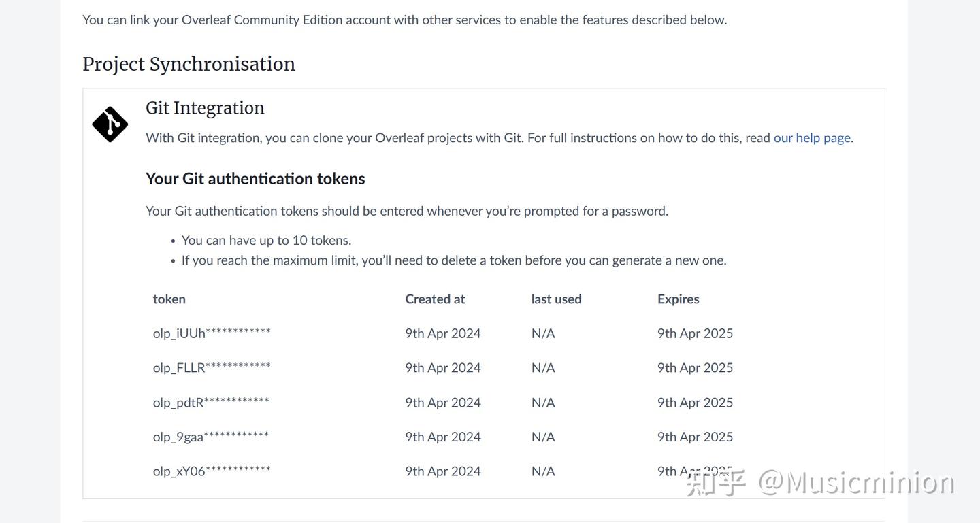The image size is (980, 523).
Task: Click the expiry date of olp_9gaa token
Action: [x=695, y=437]
